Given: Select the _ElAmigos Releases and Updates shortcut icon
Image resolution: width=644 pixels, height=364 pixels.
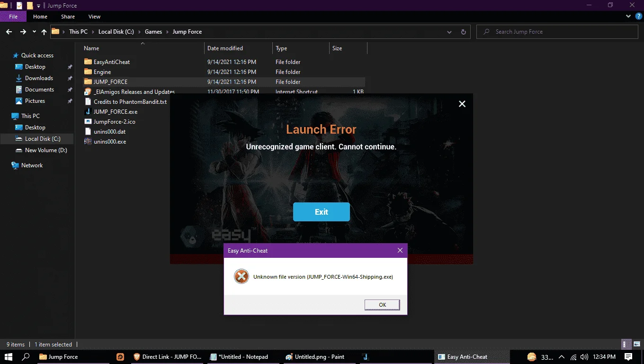Looking at the screenshot, I should 88,92.
